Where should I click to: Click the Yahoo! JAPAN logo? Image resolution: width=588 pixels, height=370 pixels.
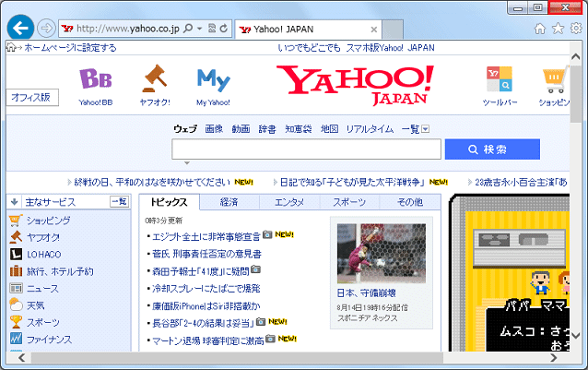pos(355,85)
